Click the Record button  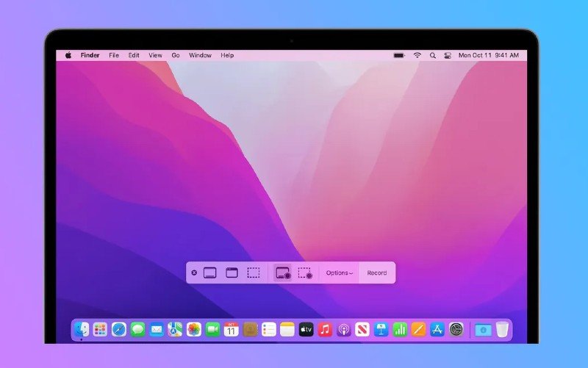click(x=377, y=273)
